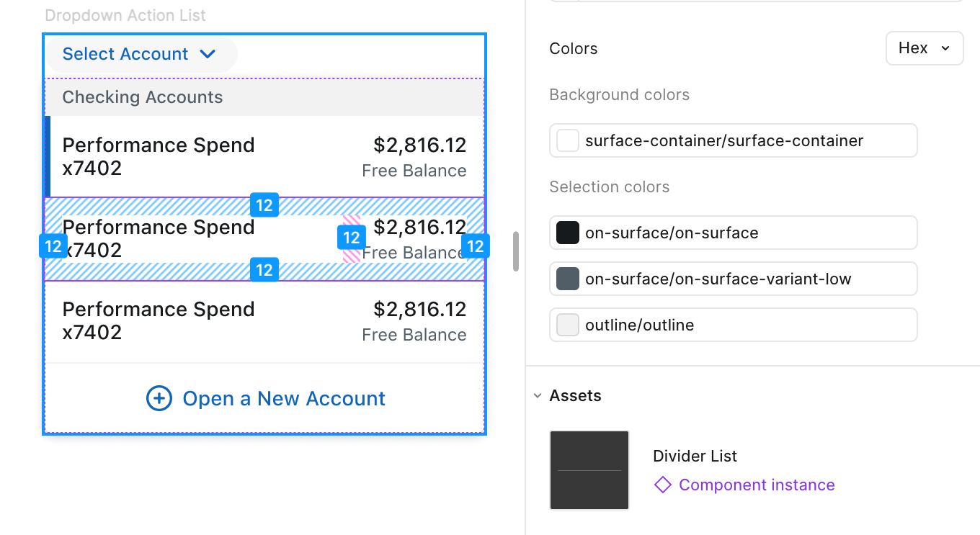Select the first Performance Spend x7402 account row
Viewport: 980px width, 535px height.
coord(264,156)
